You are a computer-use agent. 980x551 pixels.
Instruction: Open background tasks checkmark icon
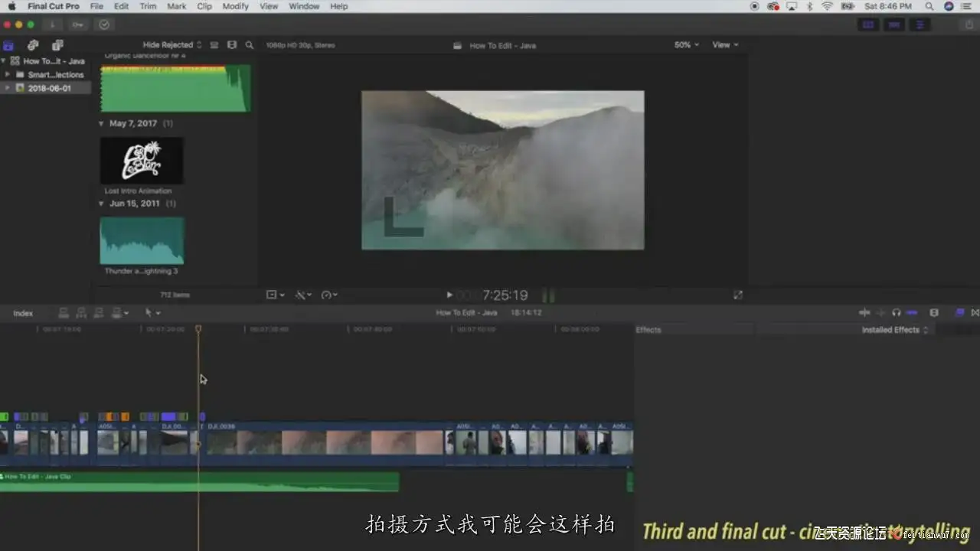[x=104, y=24]
